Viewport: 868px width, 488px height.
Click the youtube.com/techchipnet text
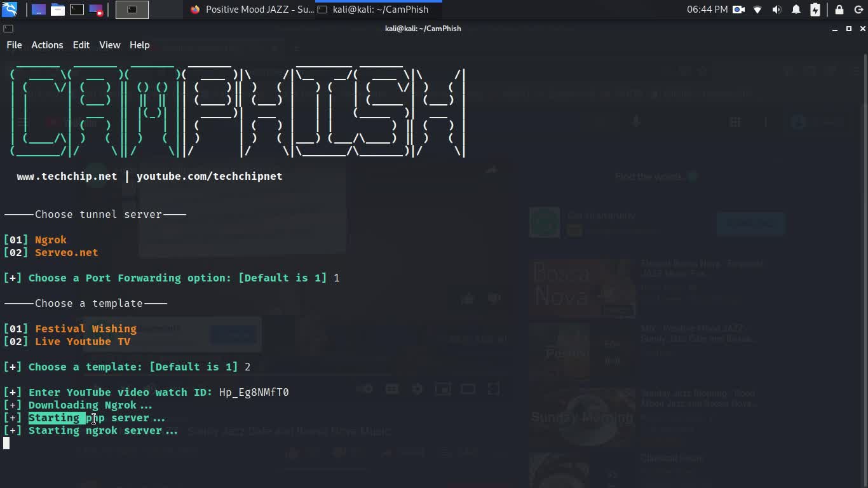point(209,176)
